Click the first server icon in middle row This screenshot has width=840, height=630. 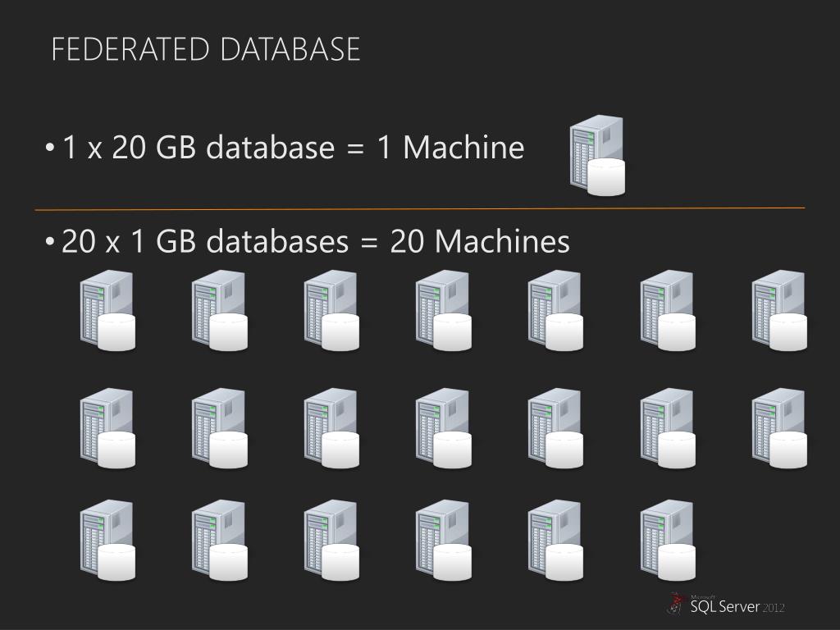107,427
